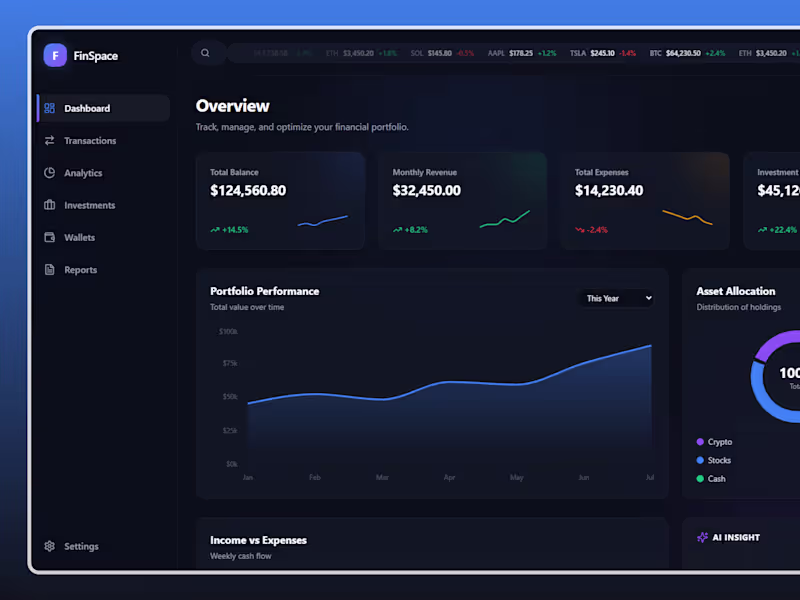The width and height of the screenshot is (800, 600).
Task: Click the Total Balance card
Action: click(x=280, y=200)
